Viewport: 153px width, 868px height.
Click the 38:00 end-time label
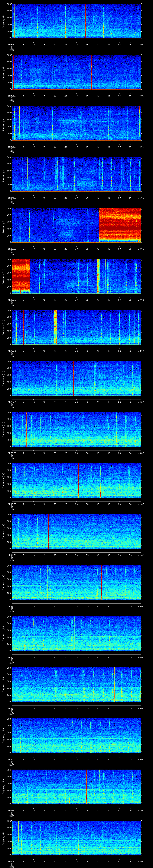[141, 351]
